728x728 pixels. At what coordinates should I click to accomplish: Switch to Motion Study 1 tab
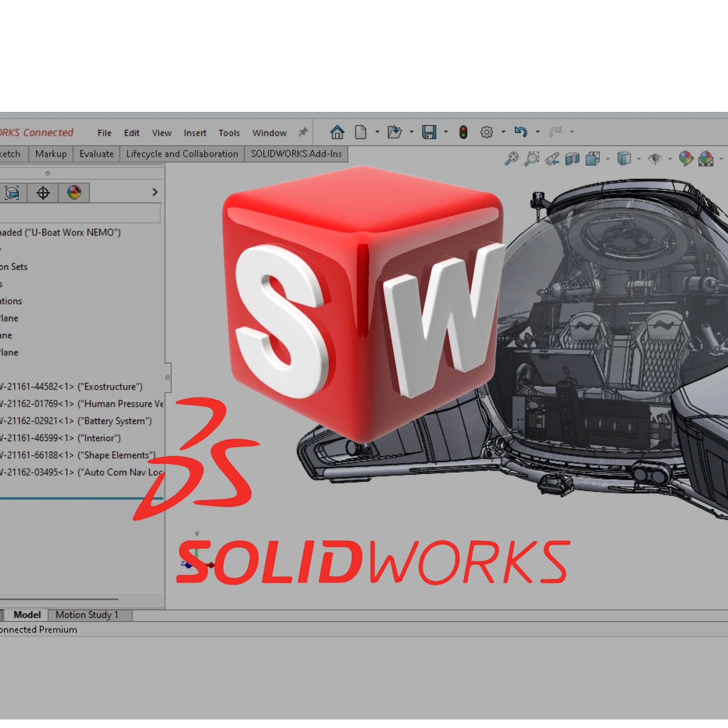[x=90, y=615]
